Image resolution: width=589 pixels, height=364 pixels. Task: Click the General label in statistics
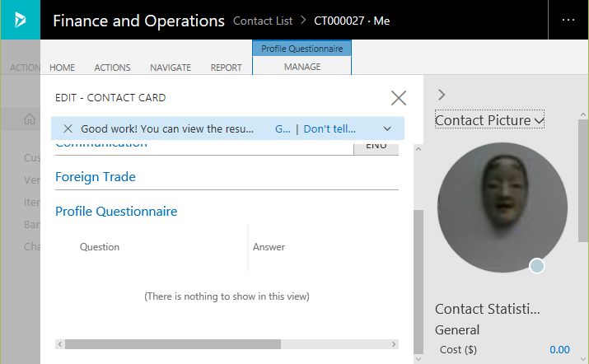coord(457,329)
